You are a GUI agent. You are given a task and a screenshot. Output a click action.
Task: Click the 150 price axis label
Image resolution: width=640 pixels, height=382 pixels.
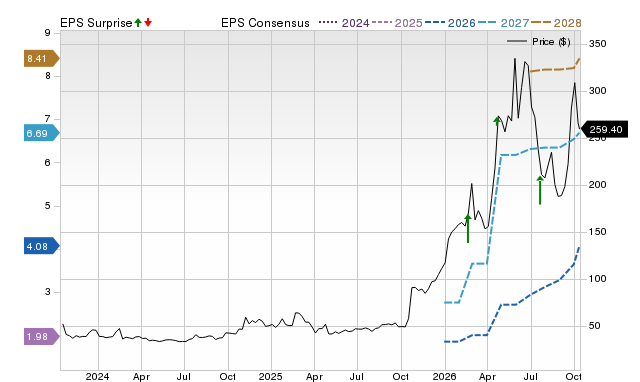point(597,232)
